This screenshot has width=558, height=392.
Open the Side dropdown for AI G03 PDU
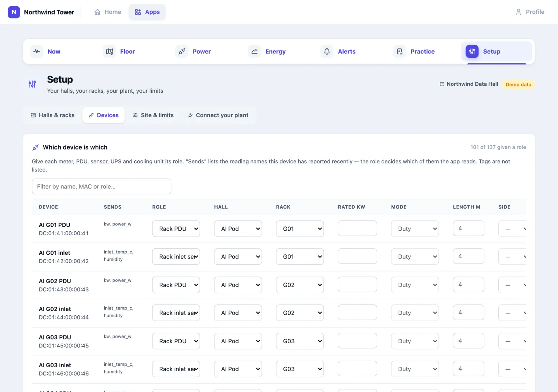pyautogui.click(x=512, y=341)
